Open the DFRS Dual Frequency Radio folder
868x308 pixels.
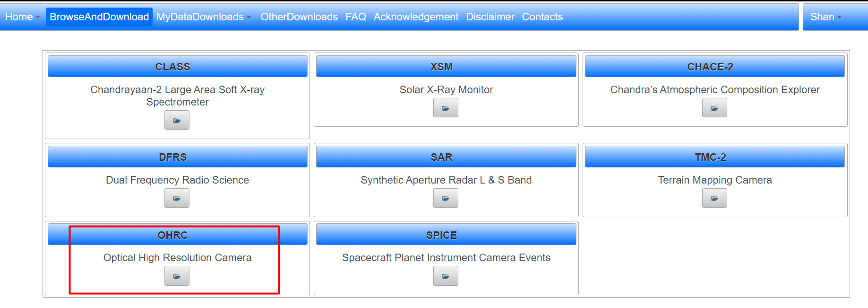click(177, 198)
